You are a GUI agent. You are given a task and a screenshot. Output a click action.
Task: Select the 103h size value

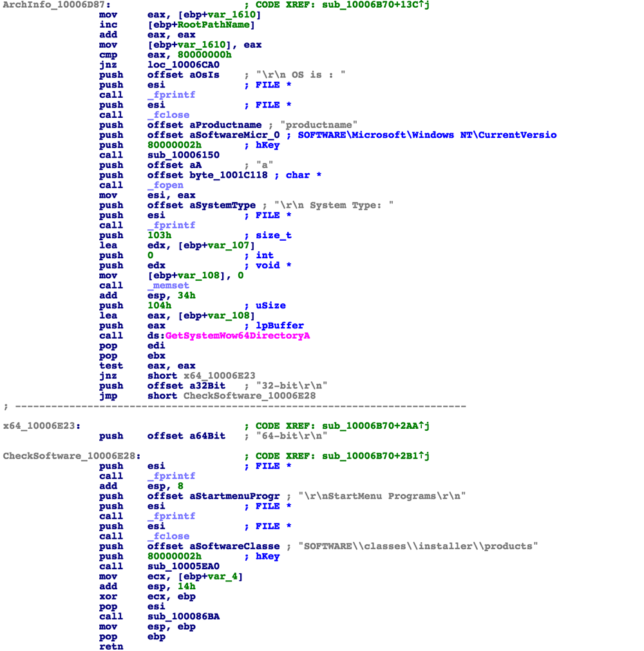tap(160, 236)
